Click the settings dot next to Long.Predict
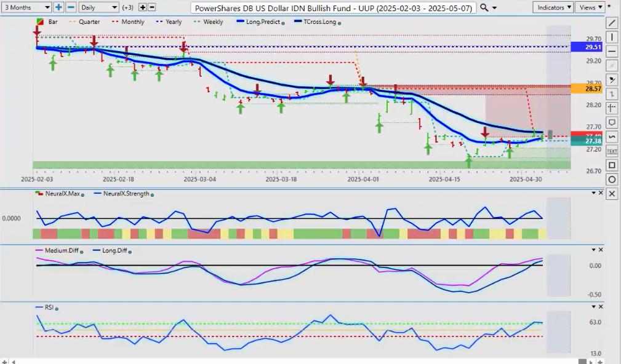 (282, 23)
